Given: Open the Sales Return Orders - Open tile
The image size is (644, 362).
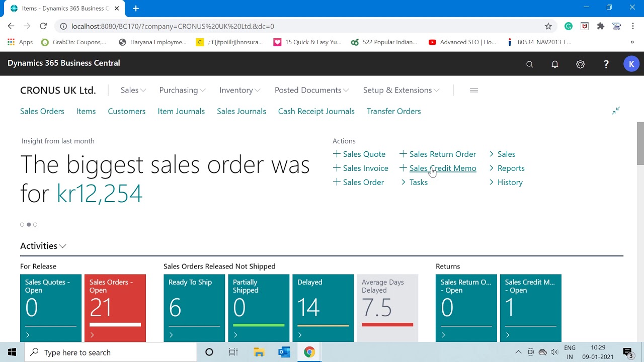Looking at the screenshot, I should click(x=466, y=308).
